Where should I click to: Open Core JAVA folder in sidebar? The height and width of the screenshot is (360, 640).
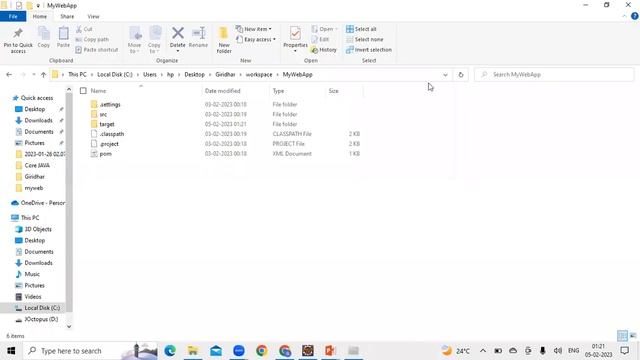click(x=37, y=165)
